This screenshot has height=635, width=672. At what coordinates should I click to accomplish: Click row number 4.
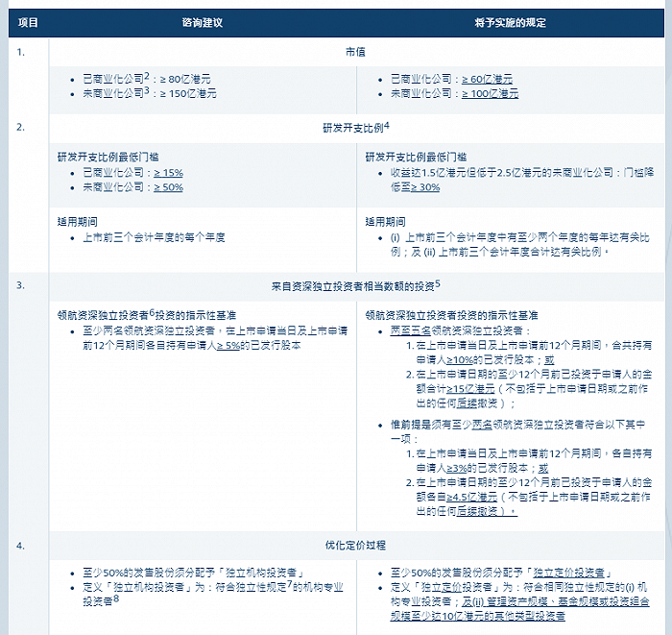[20, 546]
